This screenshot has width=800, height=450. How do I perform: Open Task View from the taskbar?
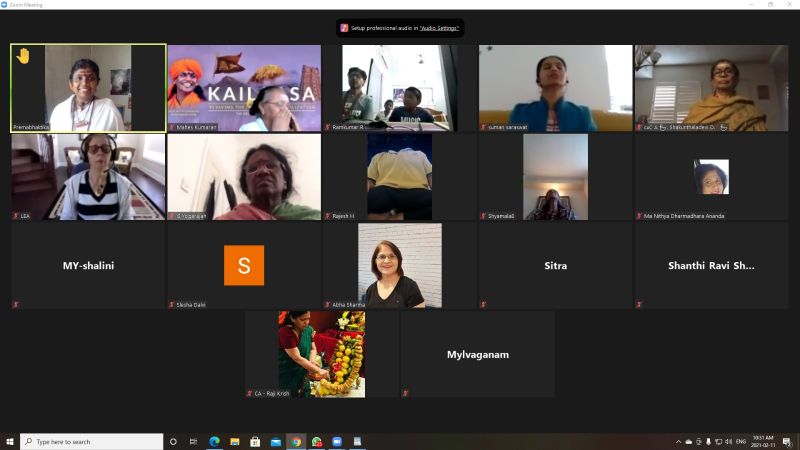[193, 441]
